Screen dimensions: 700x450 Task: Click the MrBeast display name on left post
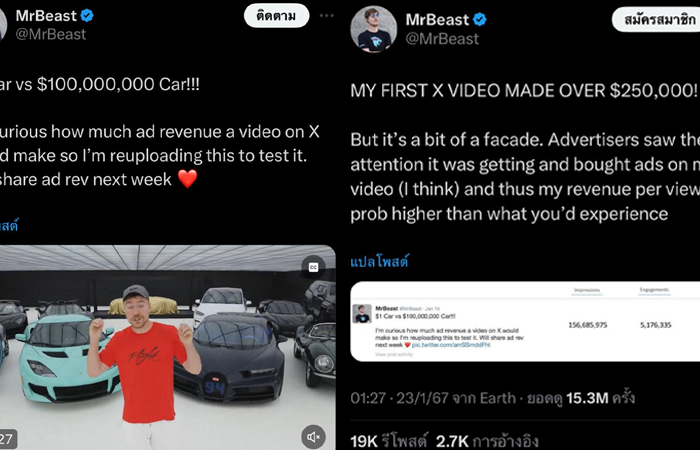[46, 16]
